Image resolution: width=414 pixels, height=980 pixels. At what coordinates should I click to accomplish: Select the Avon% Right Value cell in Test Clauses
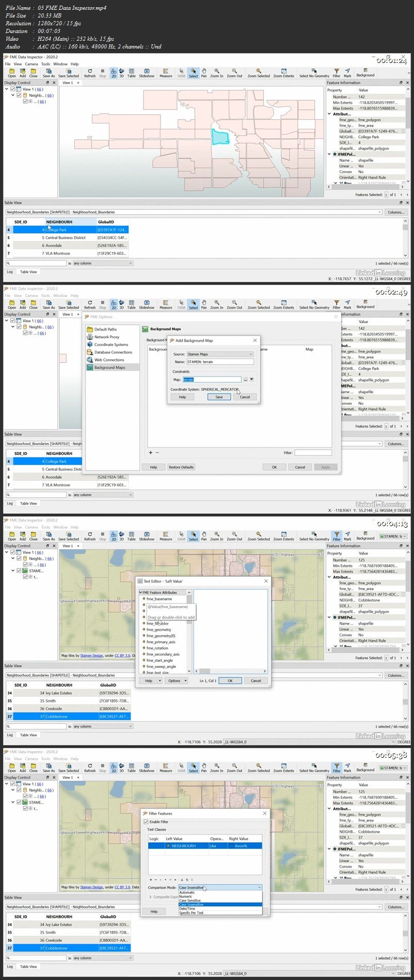point(245,846)
